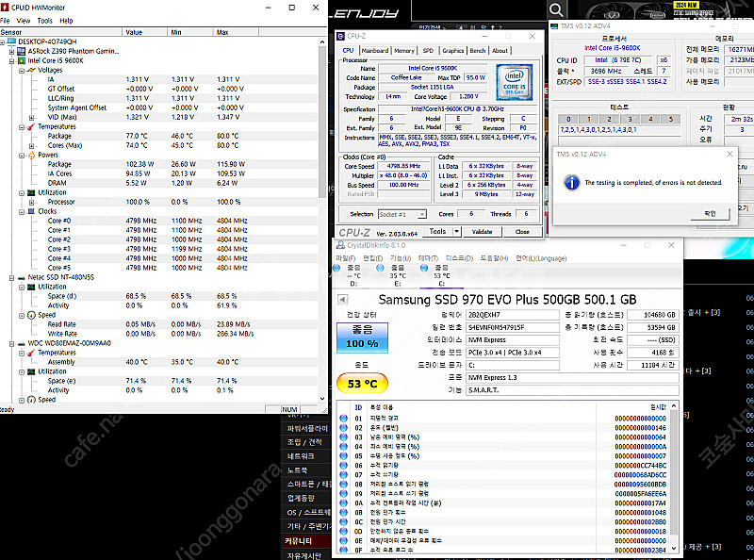Open the 편집(E) menu in CrystalDiskInfo
This screenshot has height=560, width=754.
(372, 258)
